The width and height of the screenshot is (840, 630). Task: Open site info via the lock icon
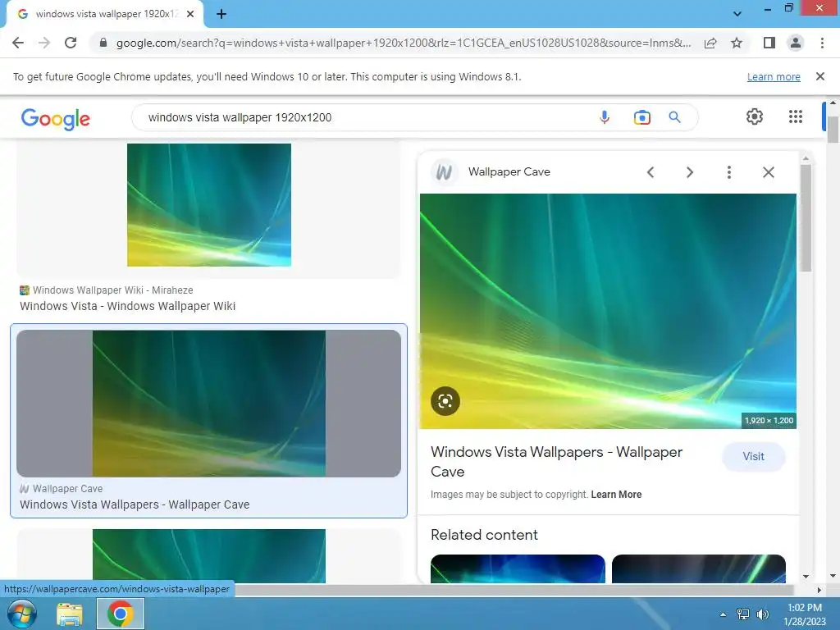click(103, 43)
